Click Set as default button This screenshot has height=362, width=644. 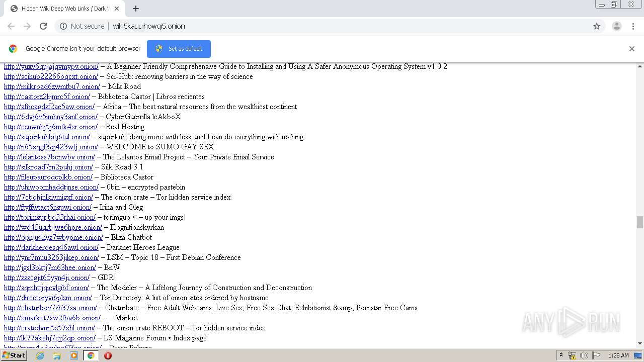pos(179,49)
